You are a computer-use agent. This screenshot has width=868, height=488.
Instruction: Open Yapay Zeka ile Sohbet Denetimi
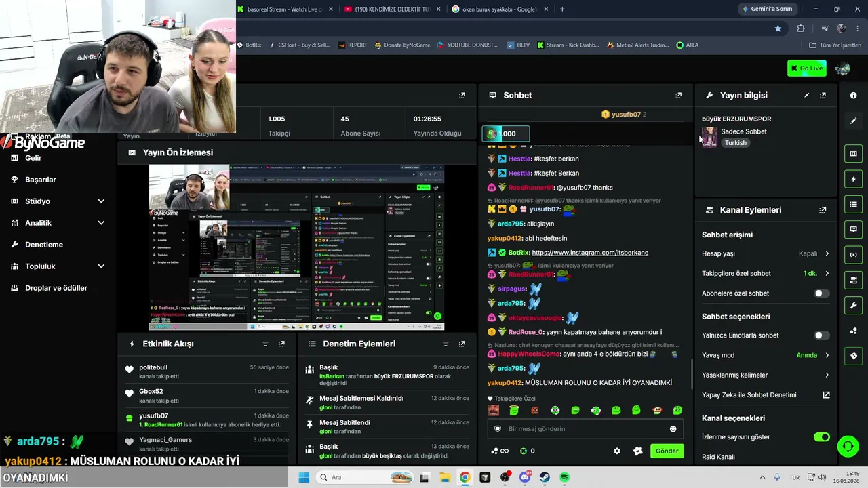pos(766,395)
